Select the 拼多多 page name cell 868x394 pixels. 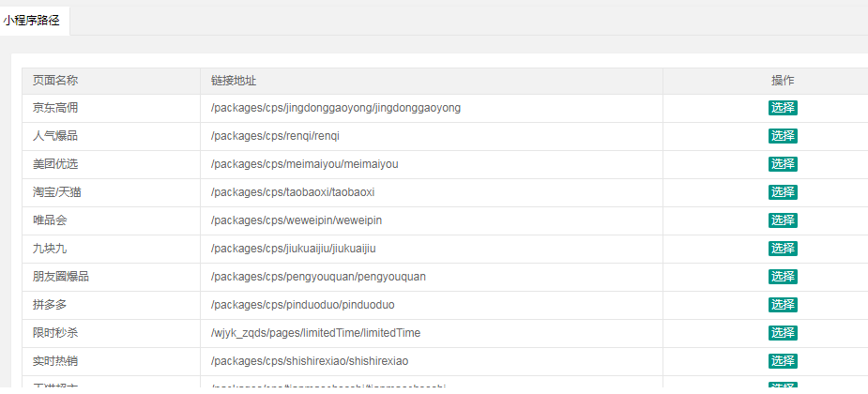pyautogui.click(x=112, y=306)
